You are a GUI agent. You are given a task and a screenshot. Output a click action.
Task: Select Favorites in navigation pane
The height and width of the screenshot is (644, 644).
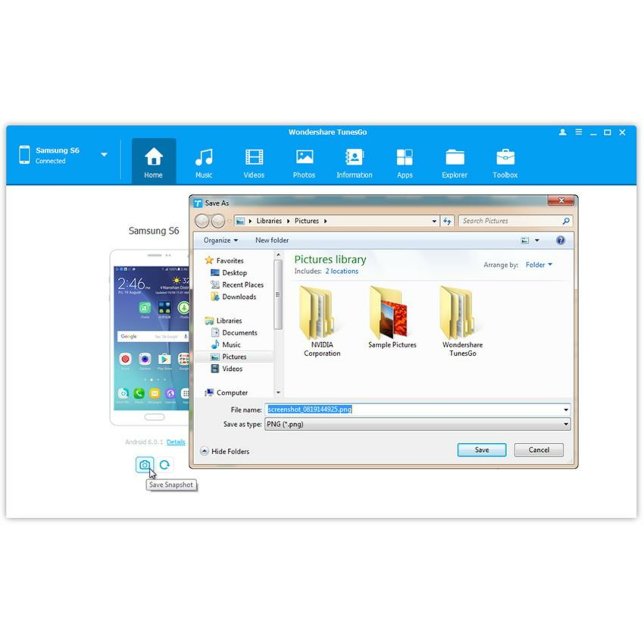tap(224, 261)
